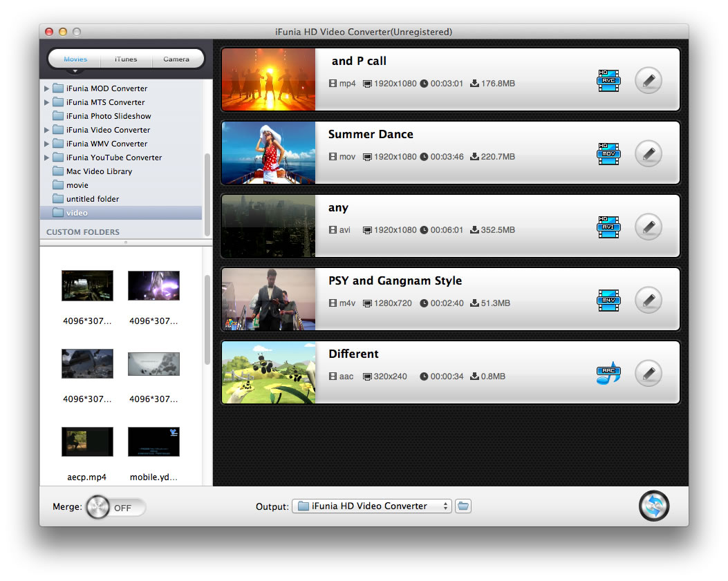Open the Output folder dropdown

pos(371,506)
